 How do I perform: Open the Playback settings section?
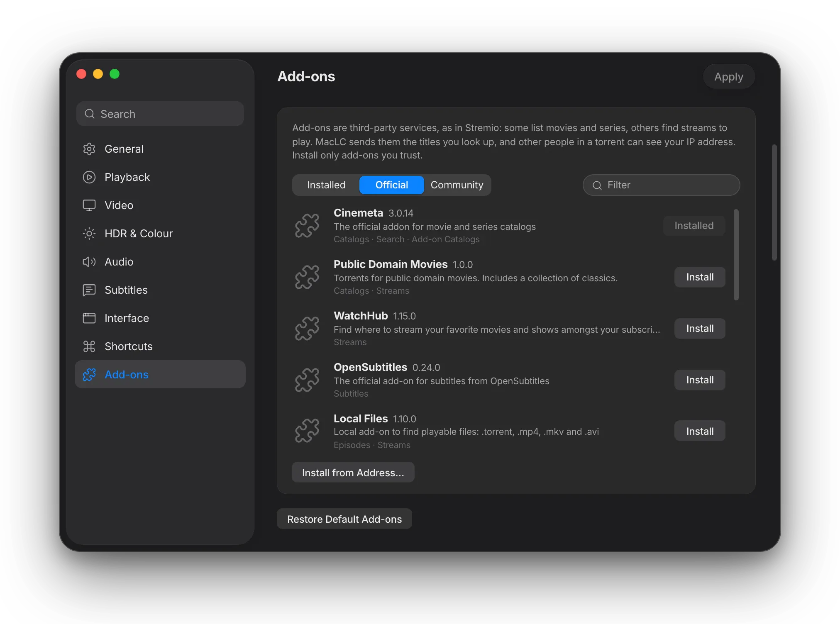click(160, 177)
